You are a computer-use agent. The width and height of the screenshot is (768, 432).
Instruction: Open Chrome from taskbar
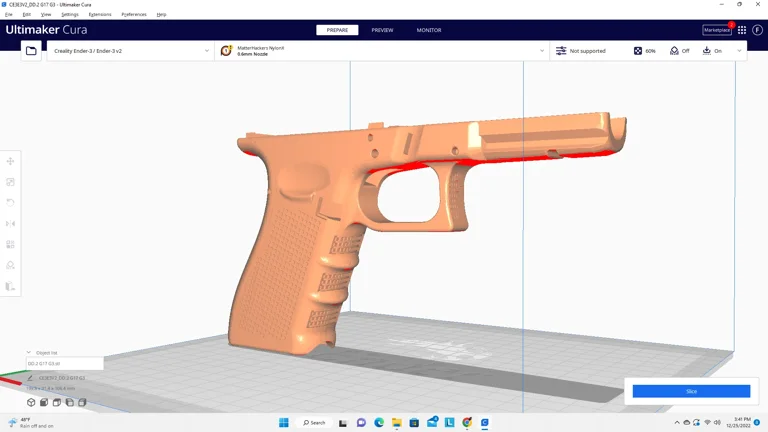[467, 422]
